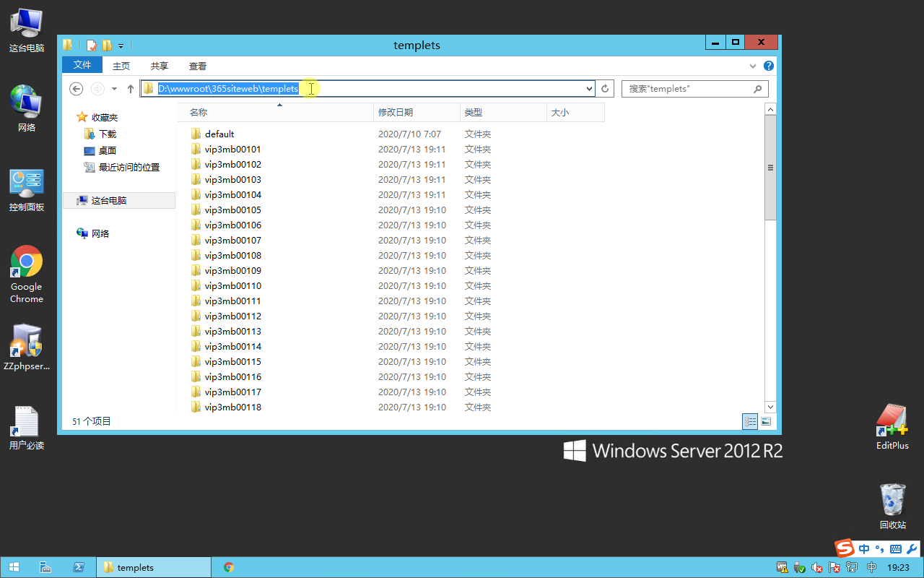
Task: Switch to details view layout icon
Action: pyautogui.click(x=750, y=421)
